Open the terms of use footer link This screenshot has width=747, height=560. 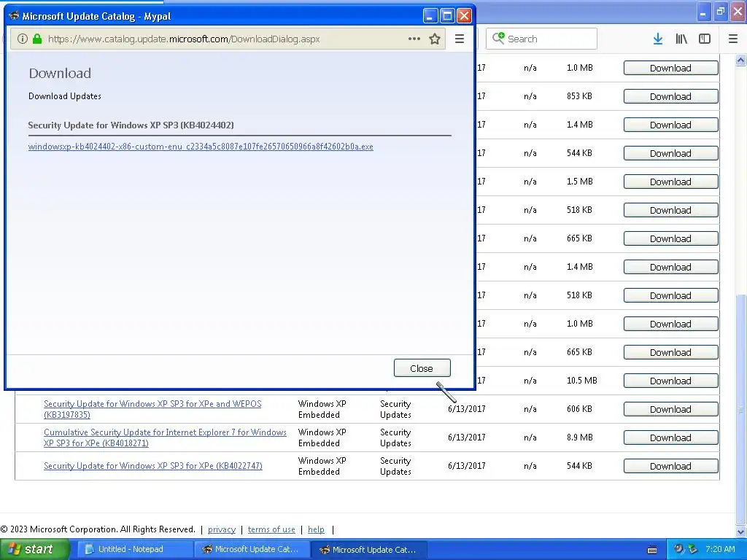point(271,529)
